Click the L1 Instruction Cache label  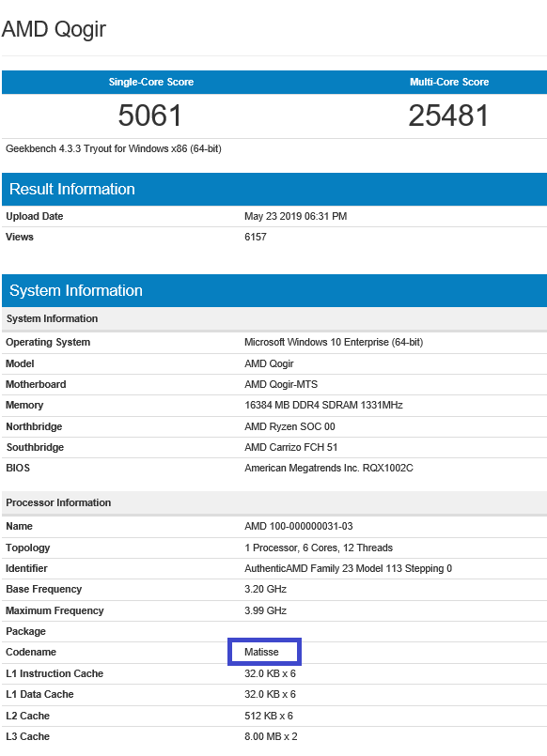pyautogui.click(x=55, y=674)
